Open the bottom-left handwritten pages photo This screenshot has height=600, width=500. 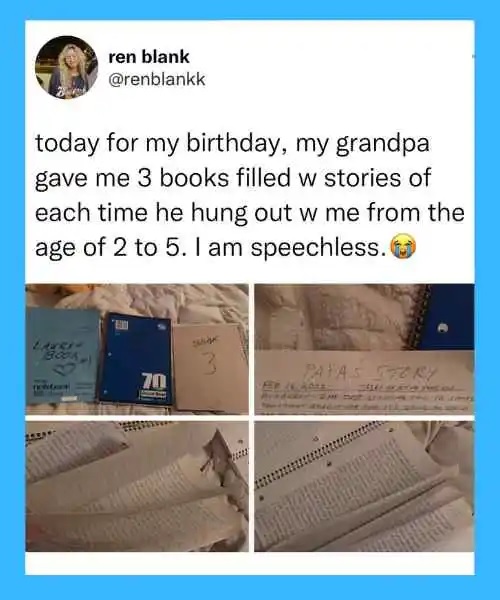pos(137,486)
